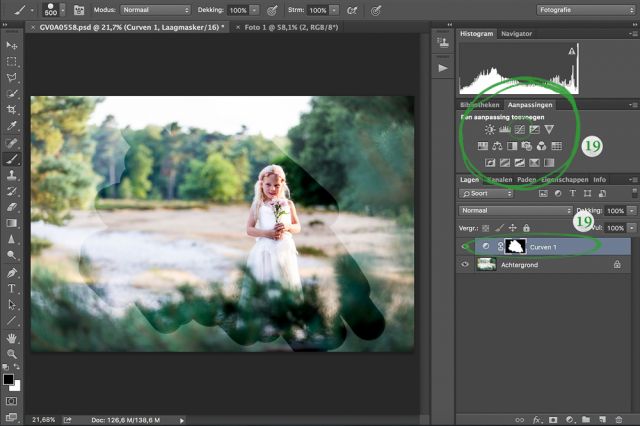Open the Modus blend mode dropdown
The image size is (640, 426).
click(x=156, y=10)
